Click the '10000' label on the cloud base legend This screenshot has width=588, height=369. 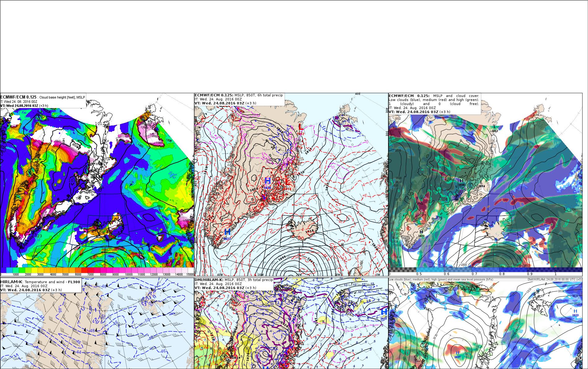[129, 275]
